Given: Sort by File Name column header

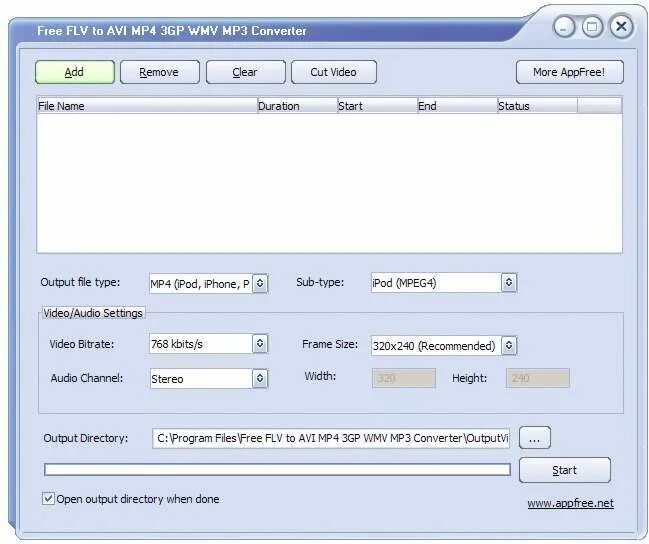Looking at the screenshot, I should click(x=147, y=106).
